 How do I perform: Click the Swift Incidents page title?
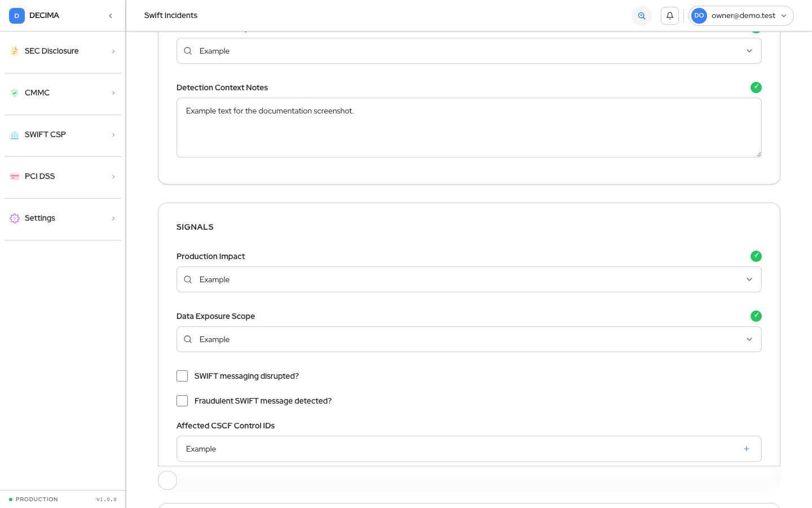click(x=171, y=16)
